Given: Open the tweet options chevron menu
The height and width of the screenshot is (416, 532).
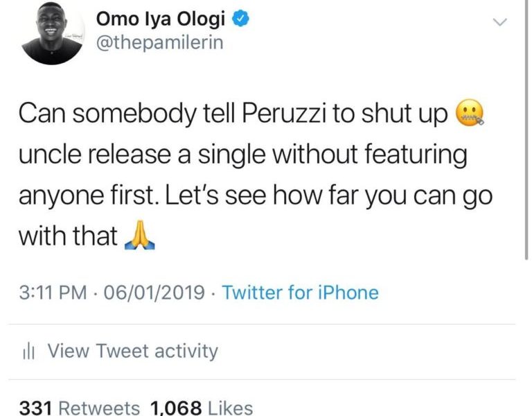Looking at the screenshot, I should click(x=499, y=22).
